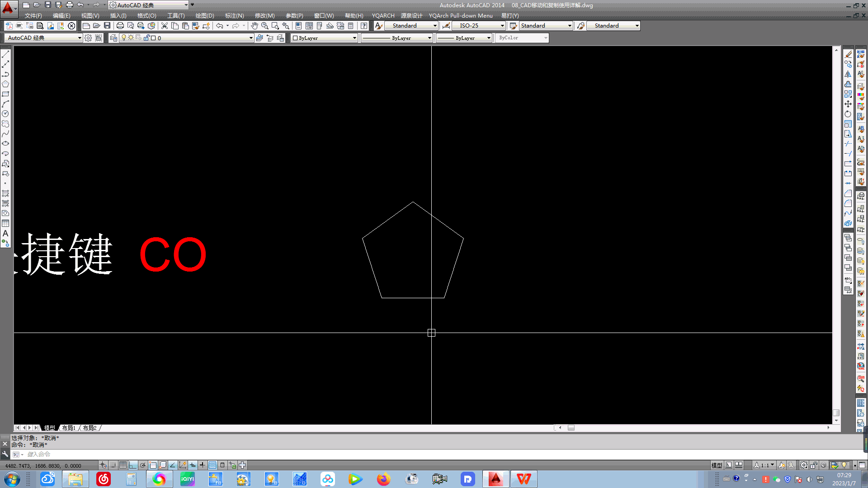This screenshot has width=868, height=488.
Task: Select the Move tool in Modify toolbar
Action: pyautogui.click(x=848, y=104)
